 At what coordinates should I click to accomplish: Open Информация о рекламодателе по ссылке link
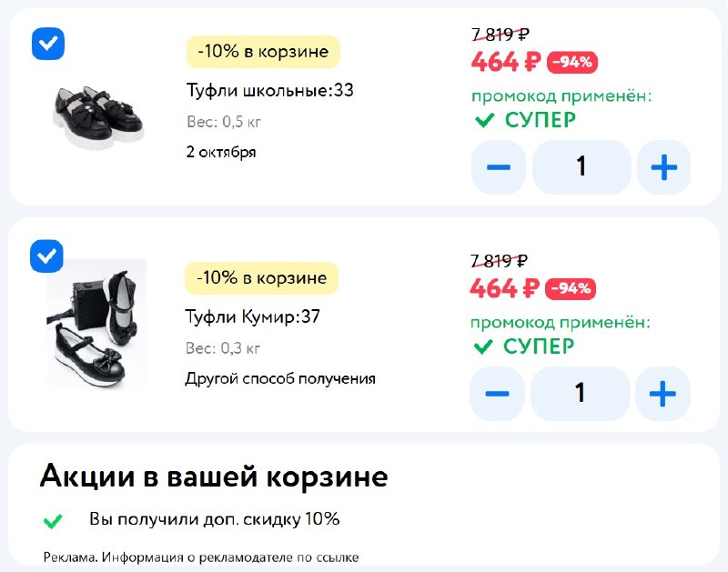click(230, 557)
